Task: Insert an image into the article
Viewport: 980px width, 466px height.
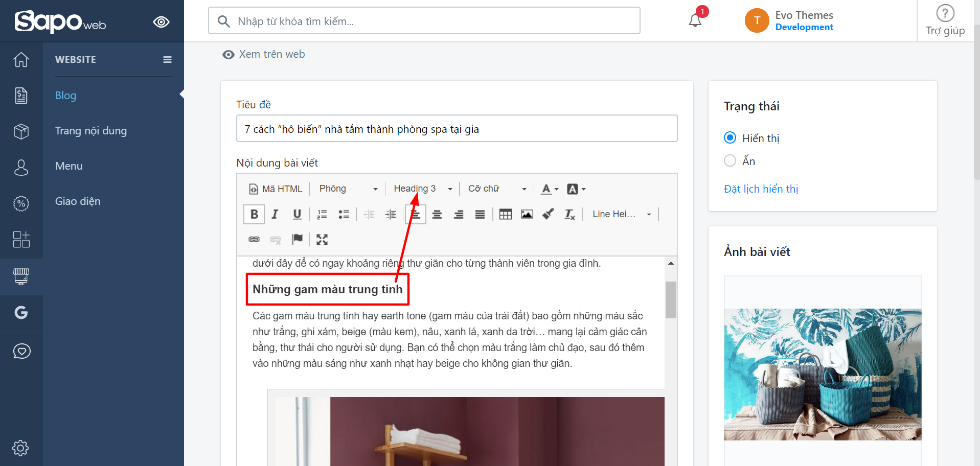Action: (x=527, y=214)
